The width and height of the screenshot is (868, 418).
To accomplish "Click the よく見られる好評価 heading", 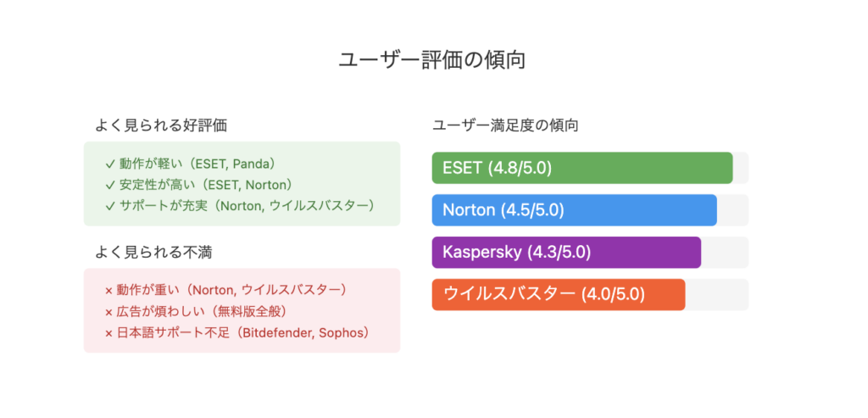I will point(161,125).
